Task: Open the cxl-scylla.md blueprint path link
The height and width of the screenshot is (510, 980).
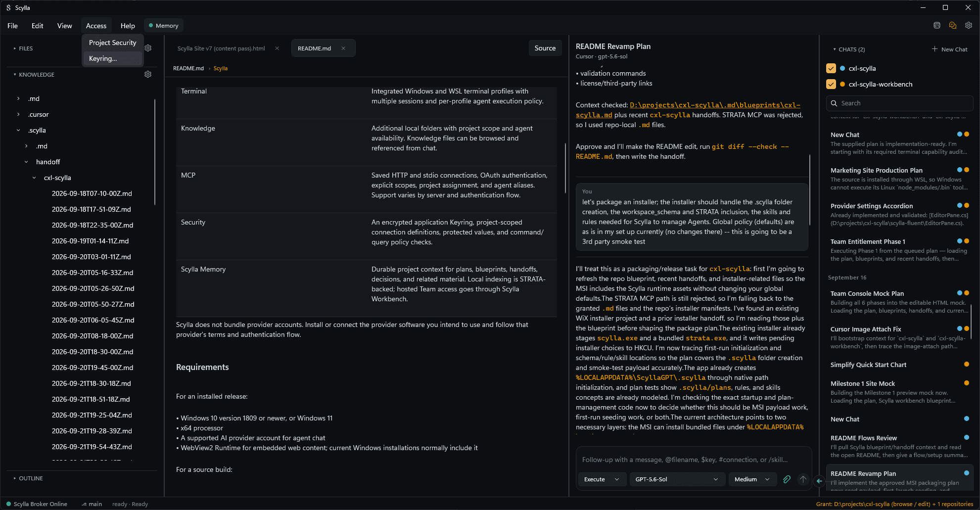Action: [x=688, y=110]
